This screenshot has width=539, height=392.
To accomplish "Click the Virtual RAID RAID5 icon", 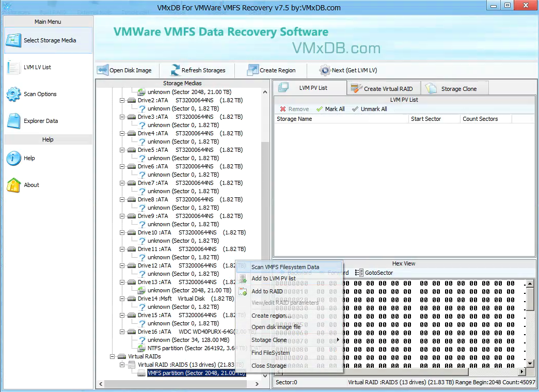I will point(132,365).
